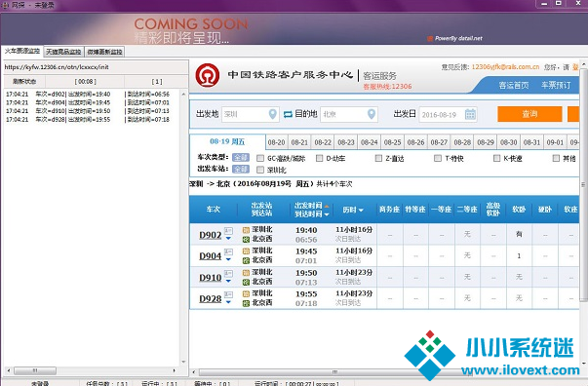Open the info card icon beside D904
This screenshot has height=386, width=588.
pyautogui.click(x=228, y=251)
